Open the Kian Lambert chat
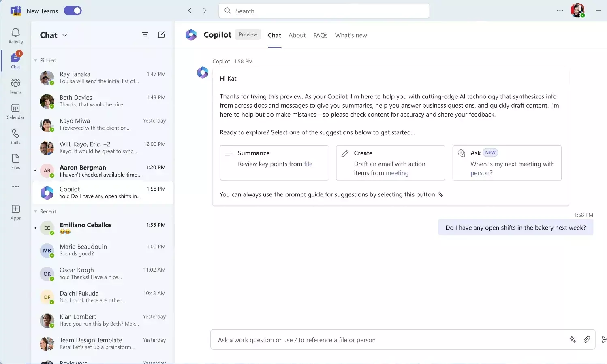The width and height of the screenshot is (607, 364). 103,320
